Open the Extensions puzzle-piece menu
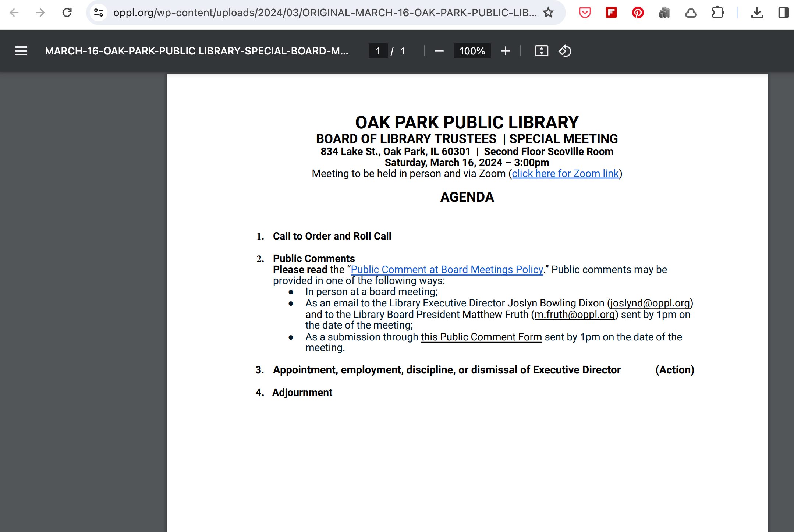Viewport: 794px width, 532px height. click(x=717, y=12)
